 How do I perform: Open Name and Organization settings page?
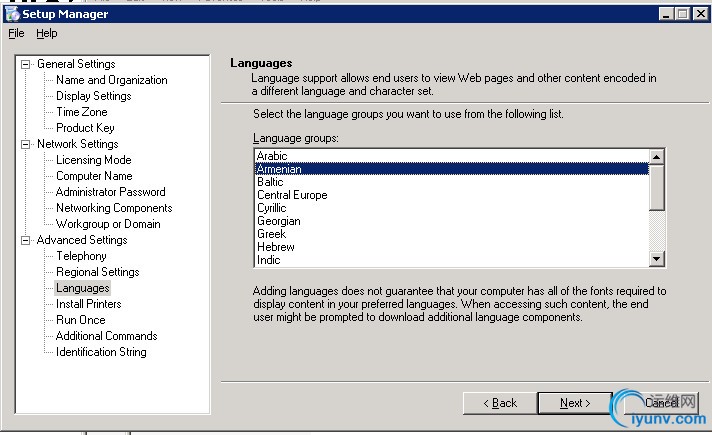111,80
